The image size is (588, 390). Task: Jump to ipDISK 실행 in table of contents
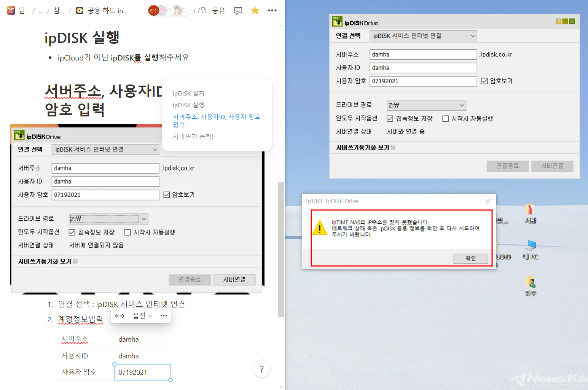coord(188,105)
